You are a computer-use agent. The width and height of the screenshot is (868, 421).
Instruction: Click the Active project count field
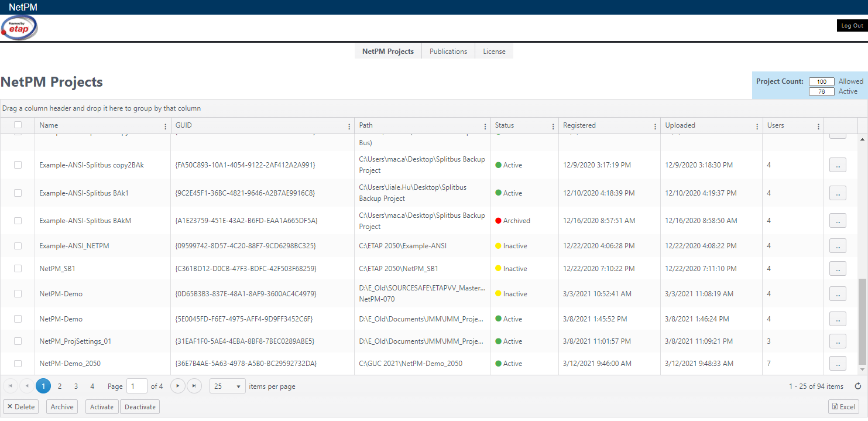pyautogui.click(x=822, y=92)
